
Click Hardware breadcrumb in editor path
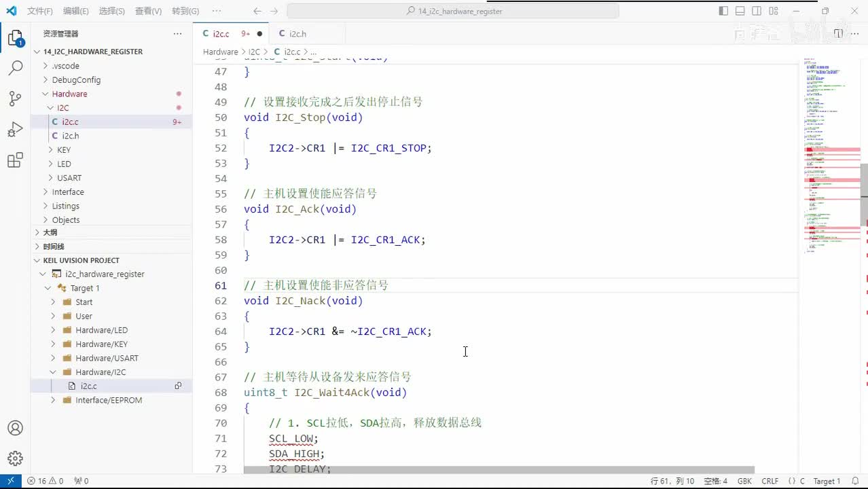coord(220,52)
